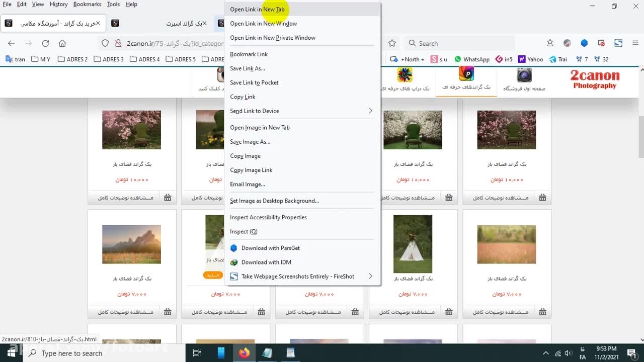Click Save to Pocket toolbar icon
The image size is (644, 362).
pyautogui.click(x=550, y=43)
